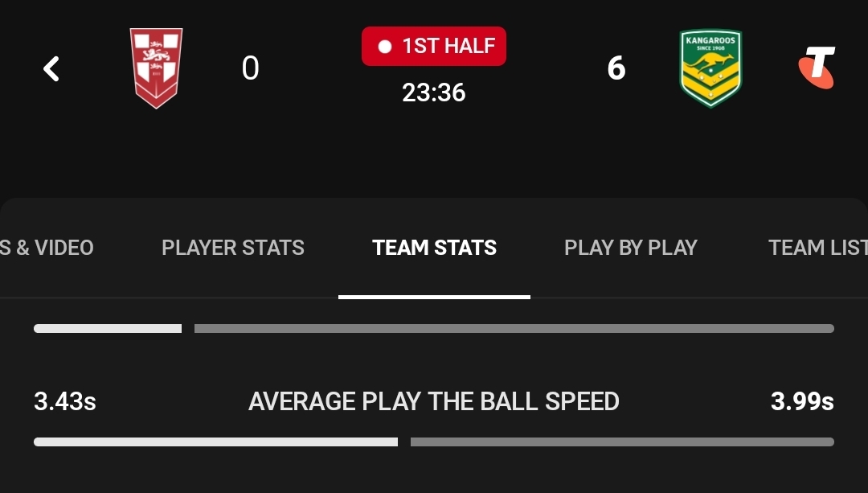Tap England's score of 0
The height and width of the screenshot is (493, 868).
[250, 68]
